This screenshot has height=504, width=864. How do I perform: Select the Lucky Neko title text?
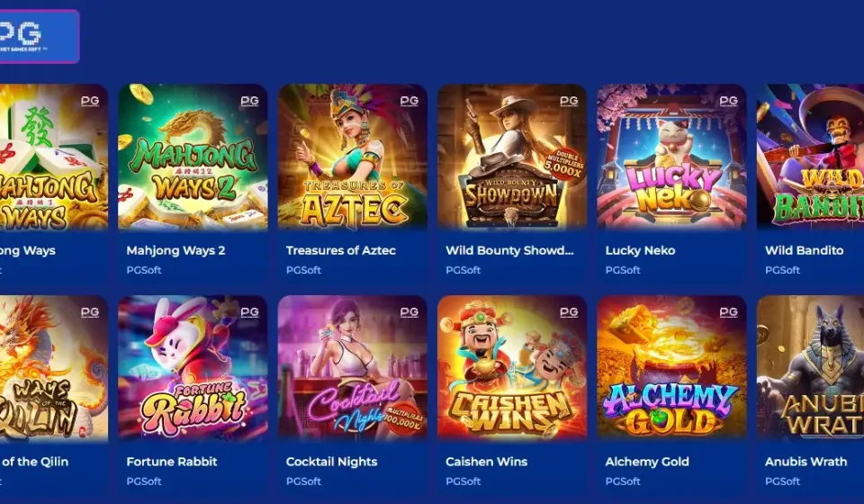coord(640,250)
